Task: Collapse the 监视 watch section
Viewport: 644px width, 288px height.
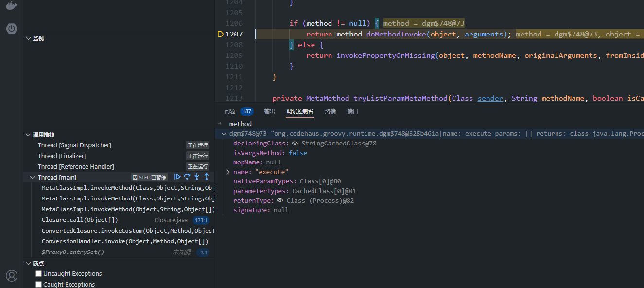Action: point(28,38)
